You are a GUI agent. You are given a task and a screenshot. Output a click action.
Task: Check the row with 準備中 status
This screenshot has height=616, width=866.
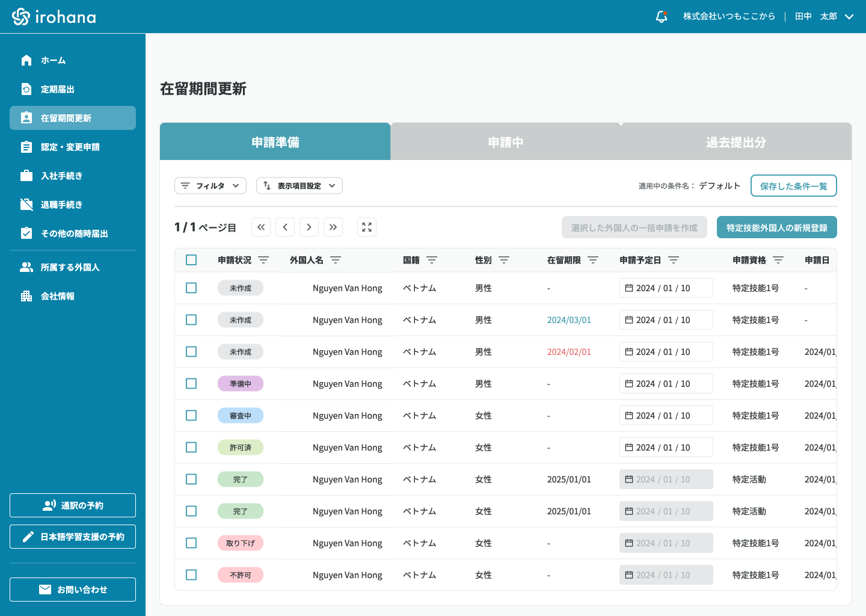coord(191,384)
